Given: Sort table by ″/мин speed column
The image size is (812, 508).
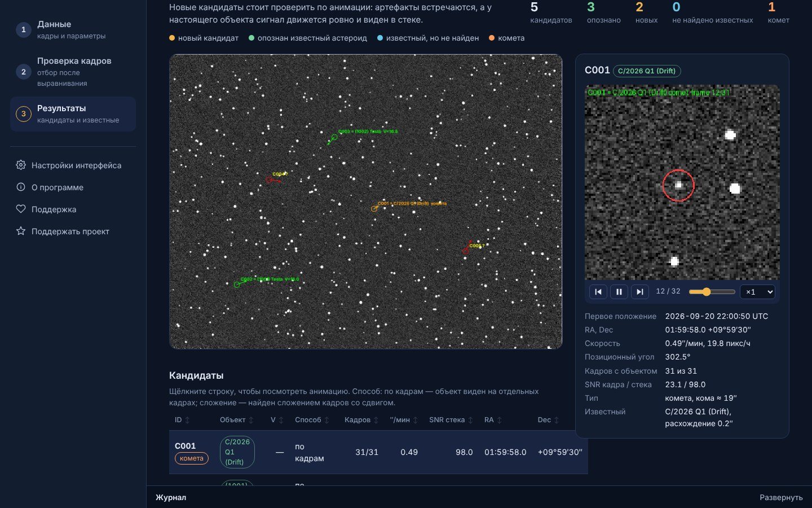Looking at the screenshot, I should click(x=404, y=420).
